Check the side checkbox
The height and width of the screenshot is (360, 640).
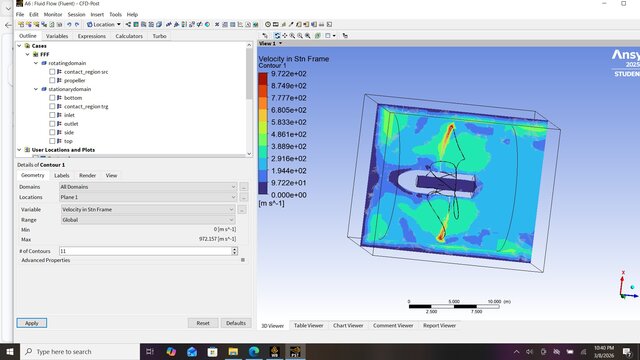point(52,132)
